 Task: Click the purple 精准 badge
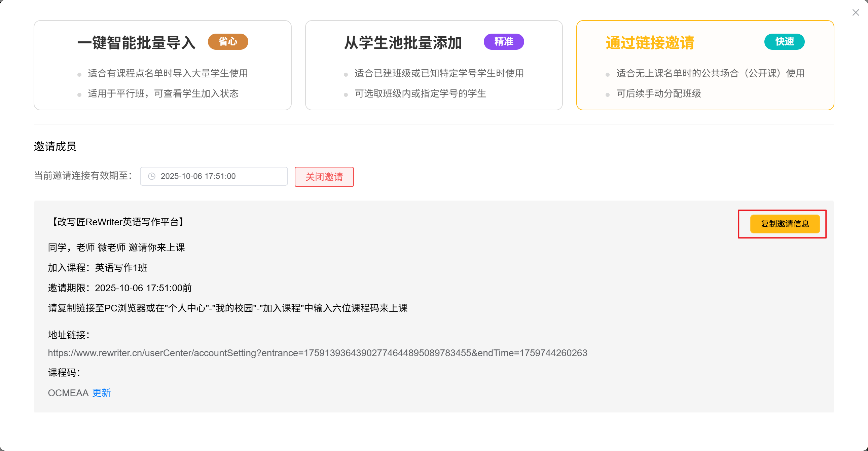503,41
